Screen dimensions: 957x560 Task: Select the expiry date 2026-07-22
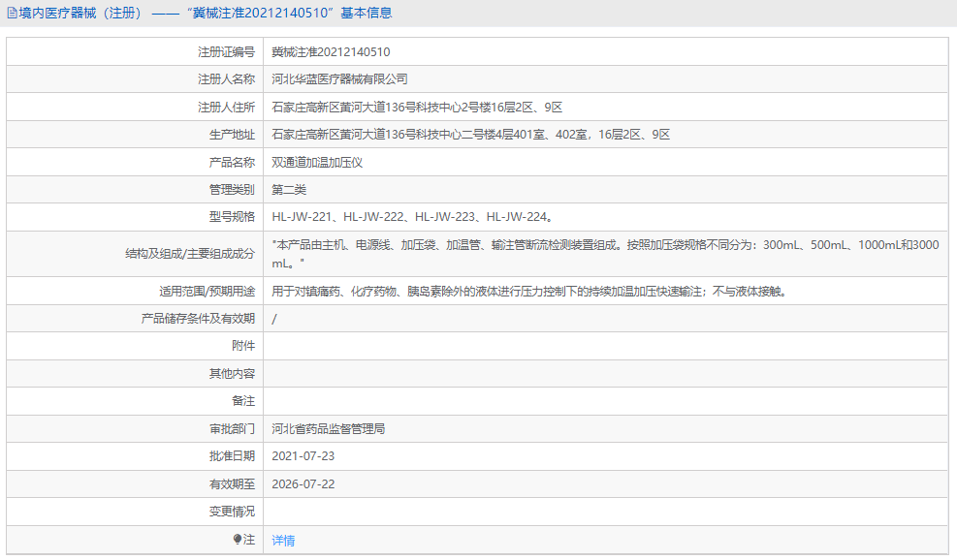click(x=303, y=484)
